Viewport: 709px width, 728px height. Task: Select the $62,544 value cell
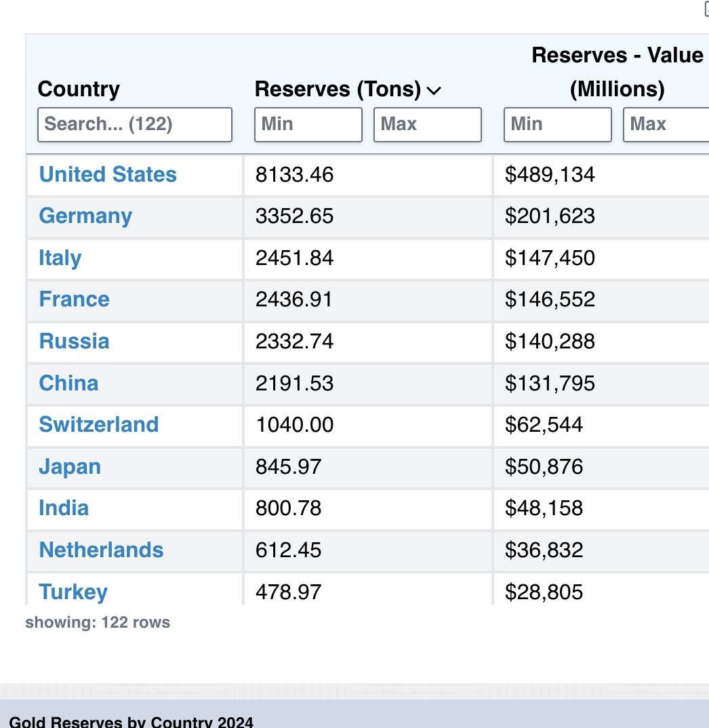point(601,425)
